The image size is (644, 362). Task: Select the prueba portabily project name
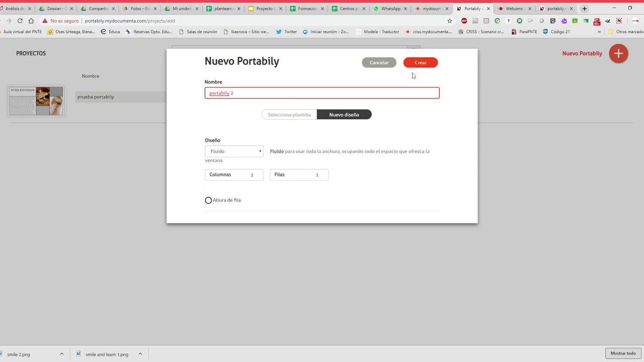point(96,97)
